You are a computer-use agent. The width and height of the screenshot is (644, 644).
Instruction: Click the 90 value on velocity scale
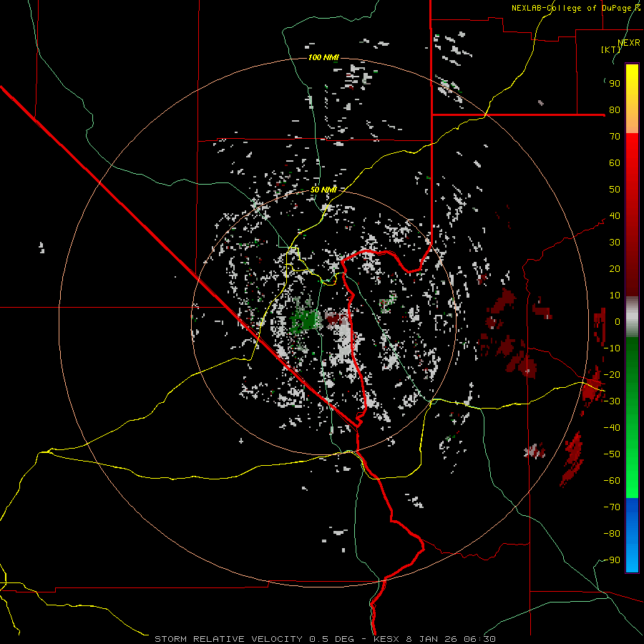coord(615,84)
